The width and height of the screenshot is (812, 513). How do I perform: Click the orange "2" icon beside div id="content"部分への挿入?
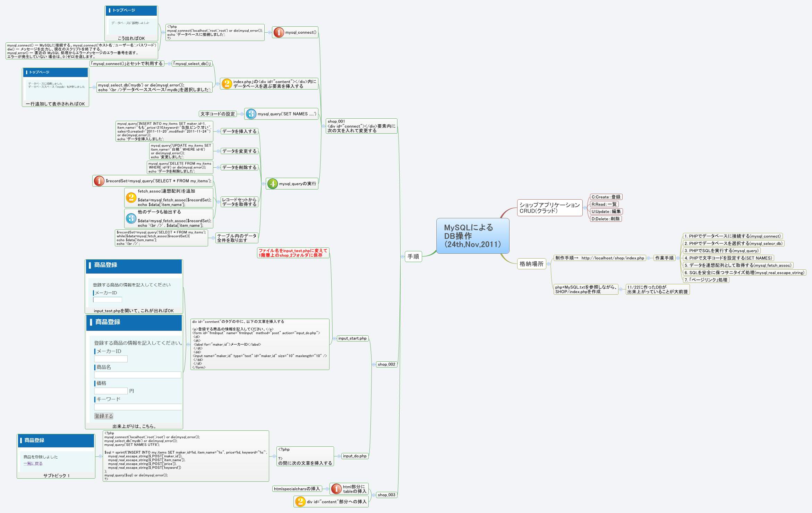click(300, 501)
